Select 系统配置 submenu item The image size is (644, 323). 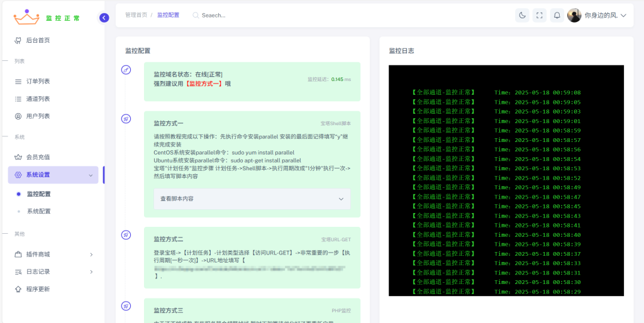(x=38, y=211)
